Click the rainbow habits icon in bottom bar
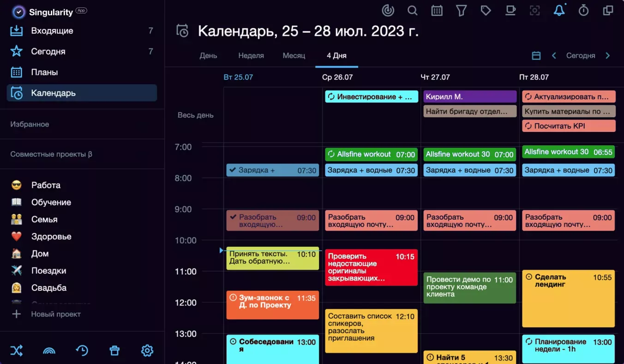 pyautogui.click(x=49, y=351)
